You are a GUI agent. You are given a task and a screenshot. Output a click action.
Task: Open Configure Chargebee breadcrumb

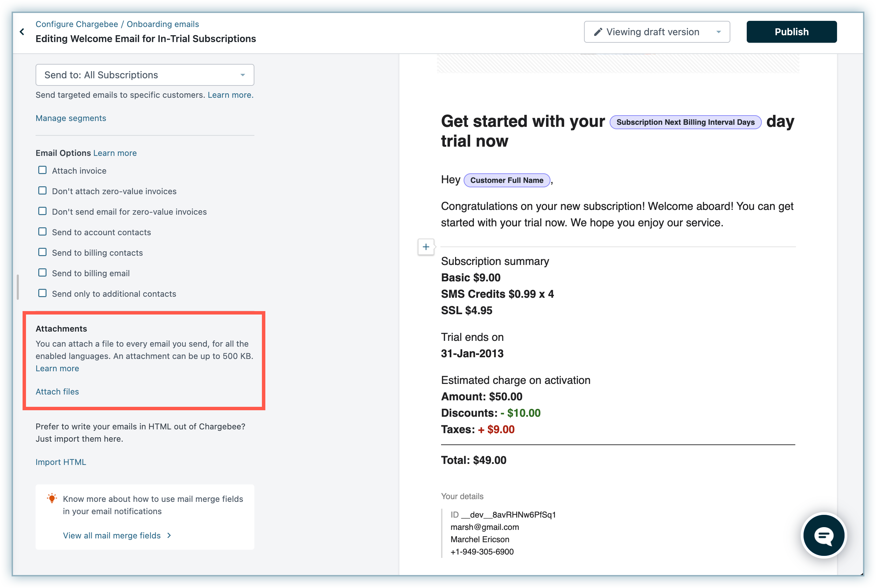pyautogui.click(x=77, y=24)
